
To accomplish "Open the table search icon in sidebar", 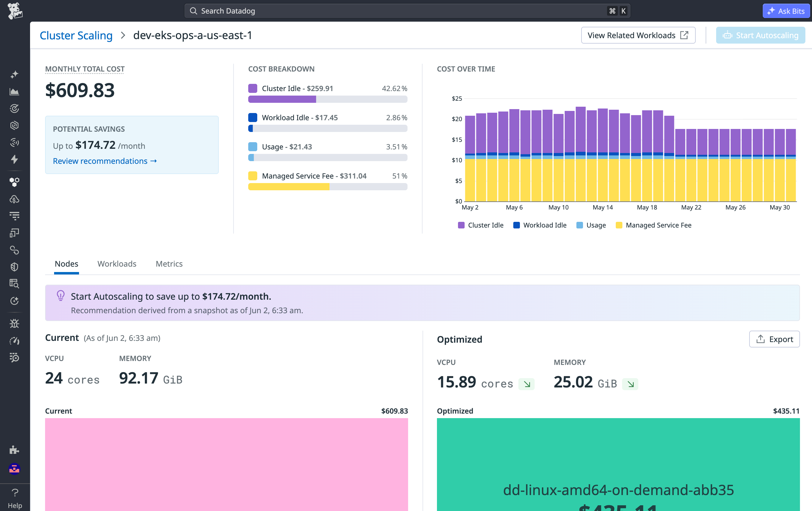I will pos(14,284).
